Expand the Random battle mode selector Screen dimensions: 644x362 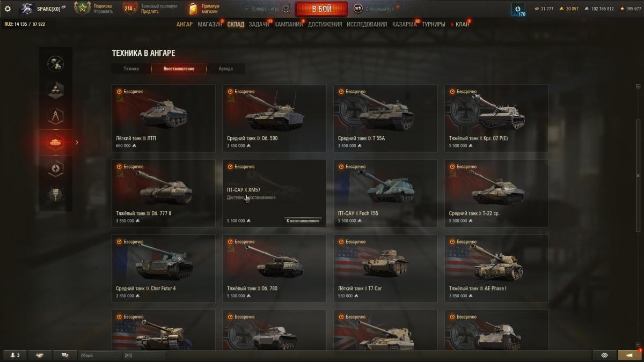point(381,9)
